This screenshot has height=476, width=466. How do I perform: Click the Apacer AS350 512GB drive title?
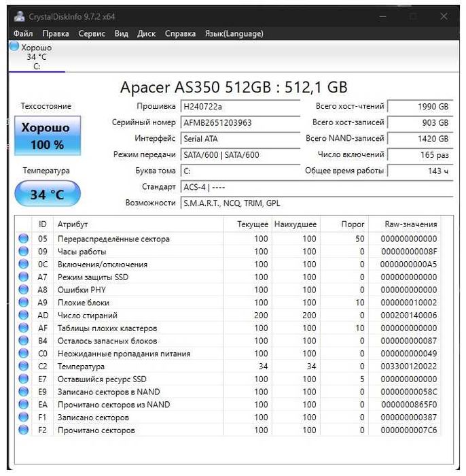pos(234,88)
